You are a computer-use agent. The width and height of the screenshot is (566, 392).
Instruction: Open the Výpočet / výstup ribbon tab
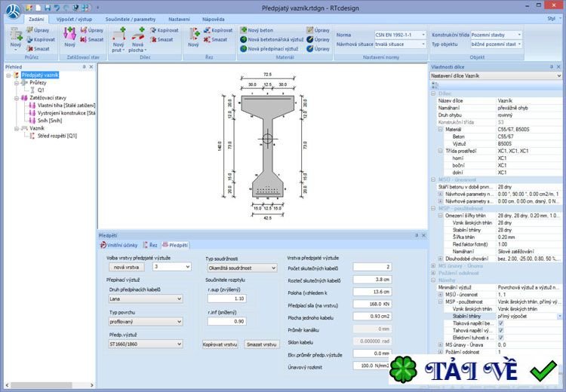pyautogui.click(x=73, y=17)
